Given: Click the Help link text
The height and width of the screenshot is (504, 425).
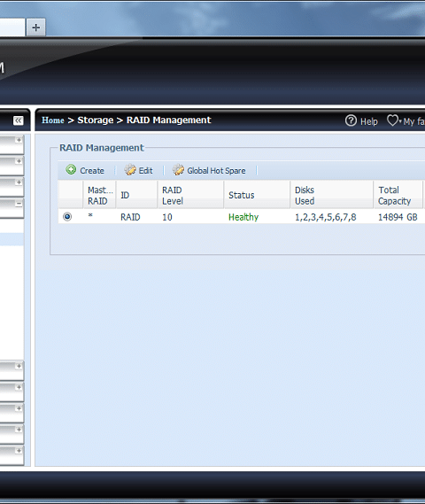Looking at the screenshot, I should click(x=369, y=121).
